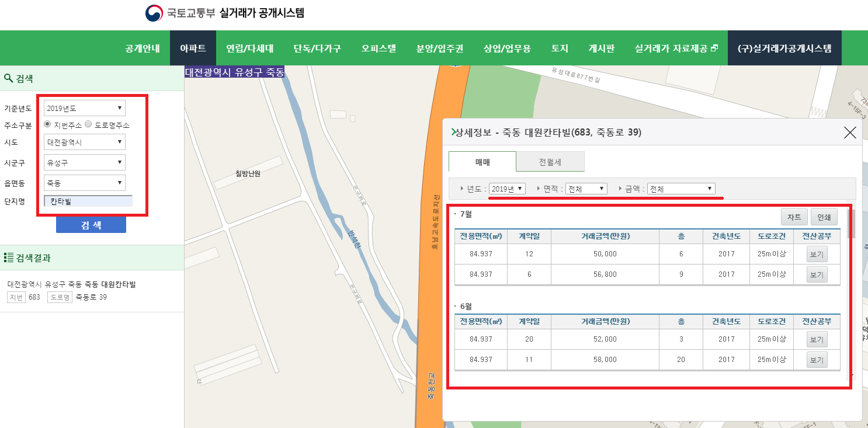868x428 pixels.
Task: Click the 실거래가 공개시스템 title text
Action: (x=262, y=13)
